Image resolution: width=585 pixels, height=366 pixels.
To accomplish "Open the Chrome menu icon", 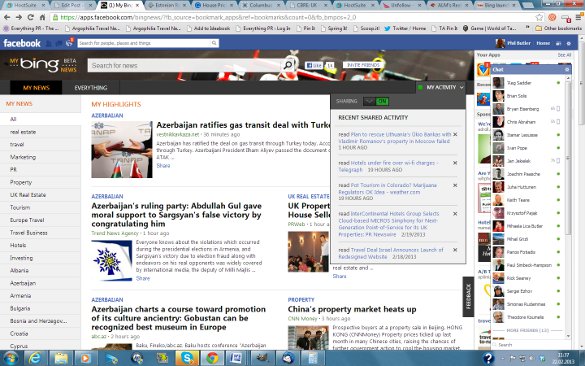I will point(579,17).
